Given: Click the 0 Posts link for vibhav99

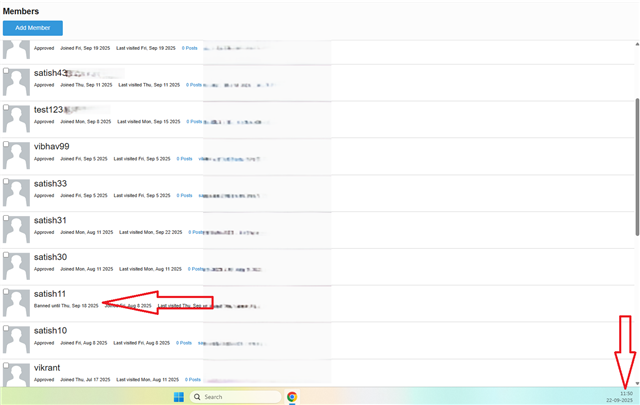Looking at the screenshot, I should [x=185, y=158].
